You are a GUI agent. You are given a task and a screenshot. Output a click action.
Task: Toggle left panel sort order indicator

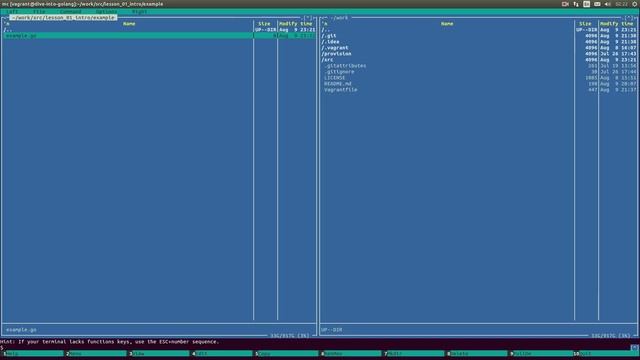pyautogui.click(x=7, y=24)
